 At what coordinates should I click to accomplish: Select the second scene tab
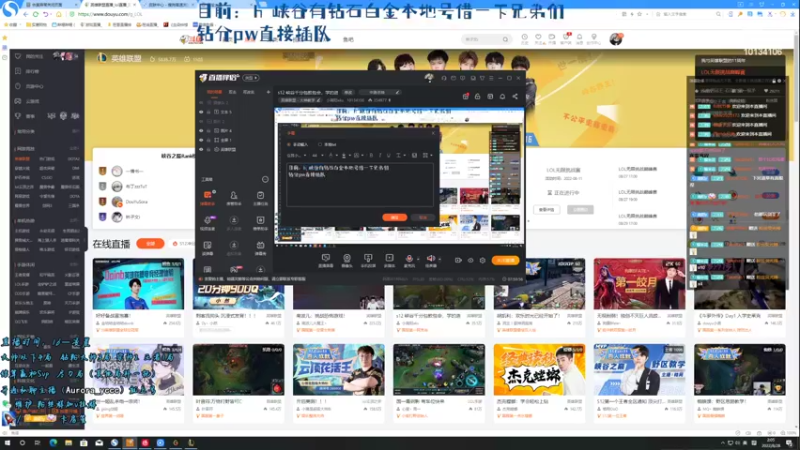[x=233, y=92]
